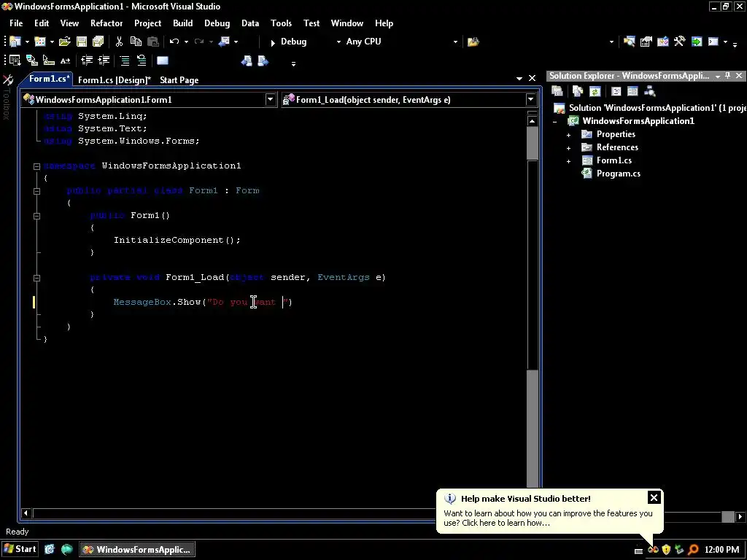Start debugging with the green play arrow

273,42
